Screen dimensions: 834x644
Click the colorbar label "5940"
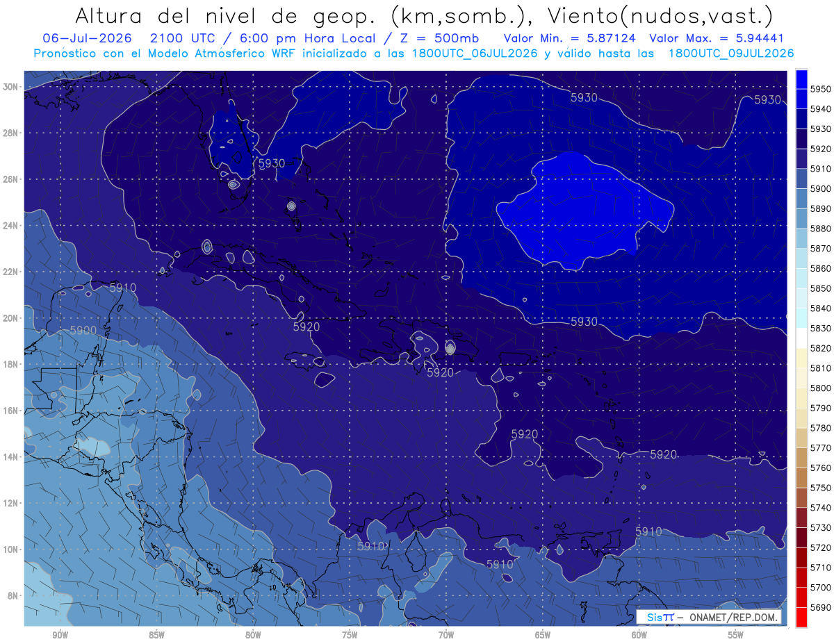click(821, 109)
